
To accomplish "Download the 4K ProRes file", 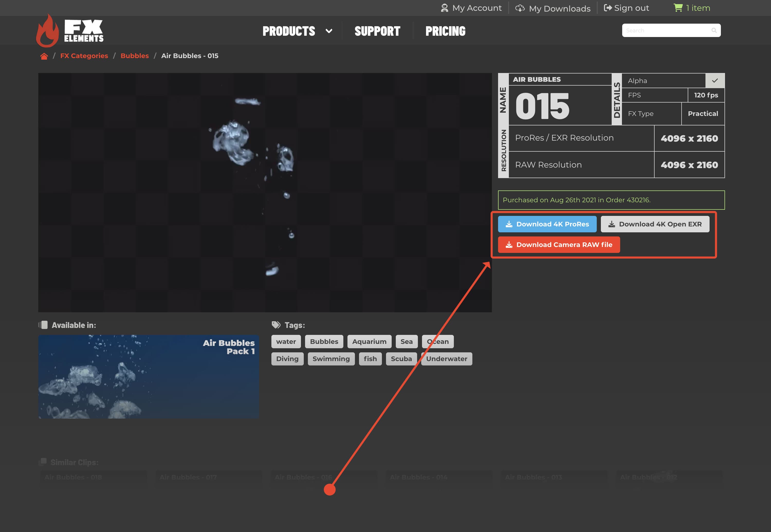I will tap(547, 224).
